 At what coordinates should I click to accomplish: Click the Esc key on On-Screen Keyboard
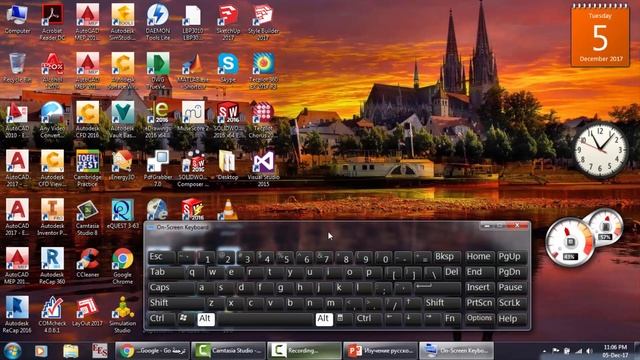pyautogui.click(x=161, y=257)
